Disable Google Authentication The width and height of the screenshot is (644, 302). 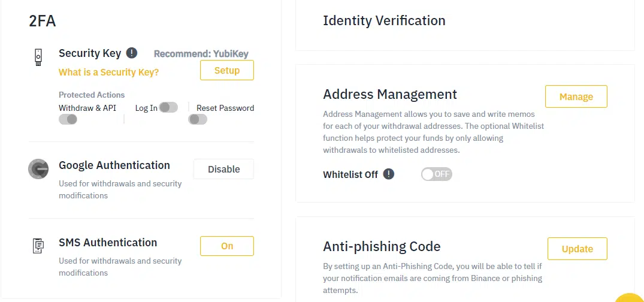pos(224,170)
